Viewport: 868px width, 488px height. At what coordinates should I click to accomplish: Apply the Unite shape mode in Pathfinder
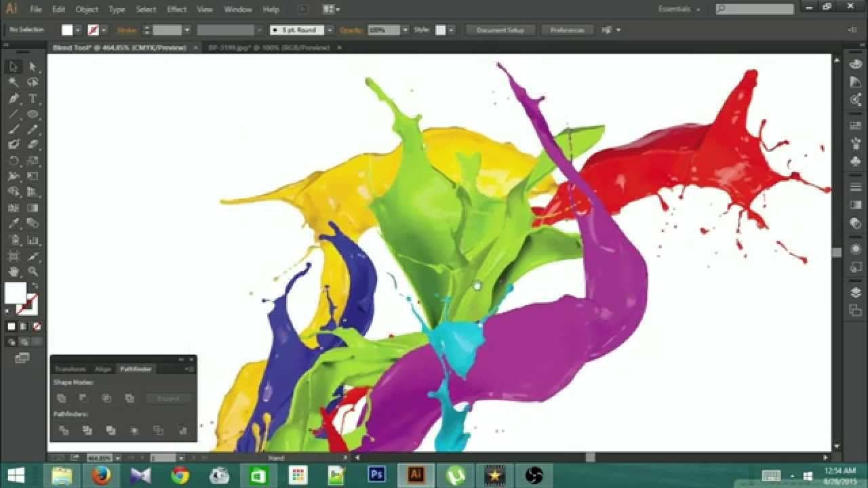click(x=62, y=399)
